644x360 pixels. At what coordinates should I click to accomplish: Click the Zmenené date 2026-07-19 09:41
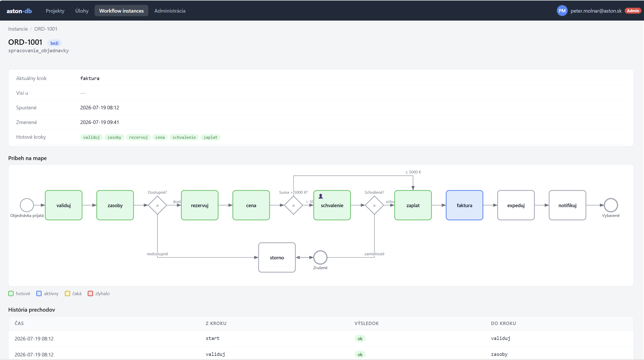tap(99, 122)
